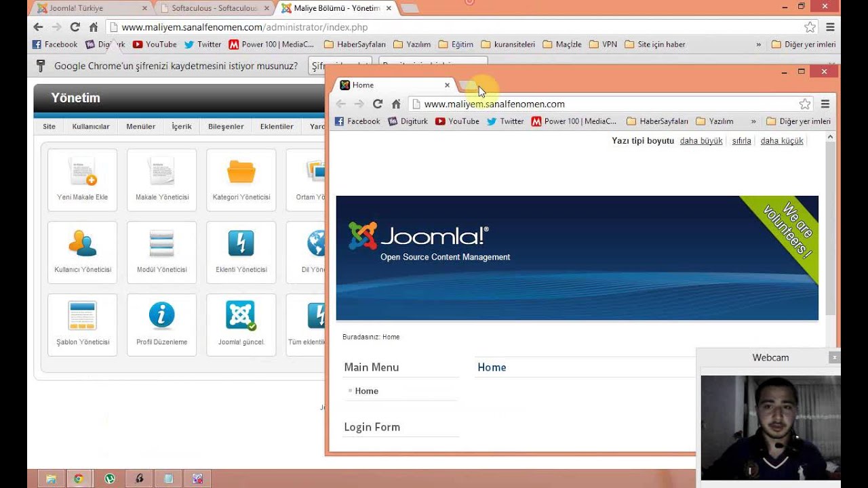The width and height of the screenshot is (868, 488).
Task: Switch to Softaculous tab
Action: point(214,8)
